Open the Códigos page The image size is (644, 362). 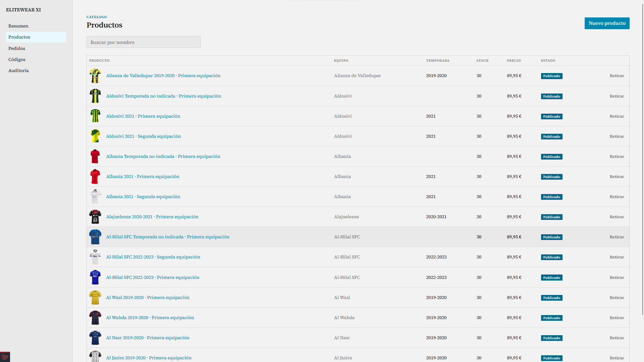pyautogui.click(x=36, y=59)
